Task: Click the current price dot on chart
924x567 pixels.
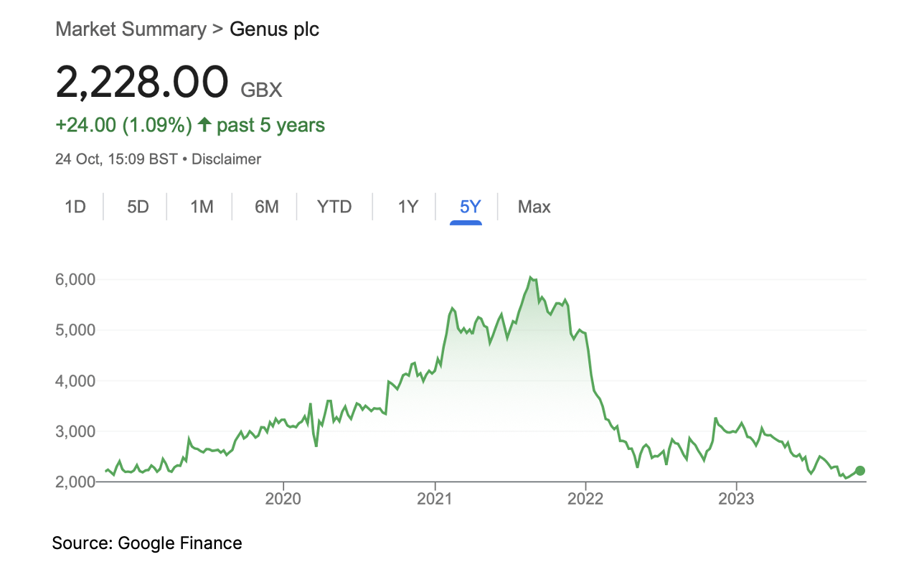Action: pyautogui.click(x=860, y=471)
